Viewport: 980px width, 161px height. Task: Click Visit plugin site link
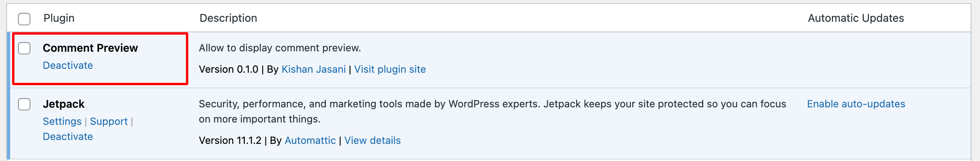click(390, 69)
